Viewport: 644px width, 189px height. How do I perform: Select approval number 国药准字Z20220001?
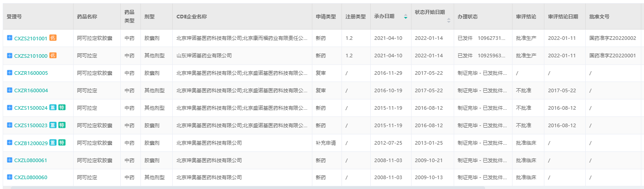click(x=613, y=56)
